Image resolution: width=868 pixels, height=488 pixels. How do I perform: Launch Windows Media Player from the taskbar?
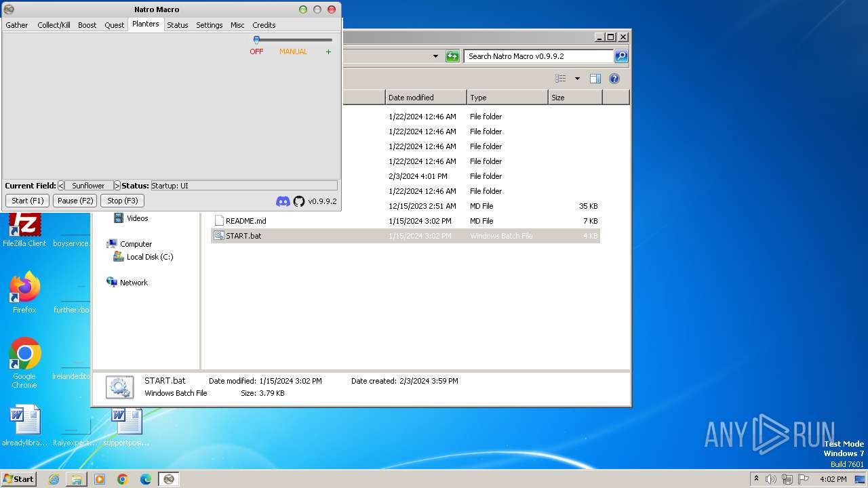100,479
